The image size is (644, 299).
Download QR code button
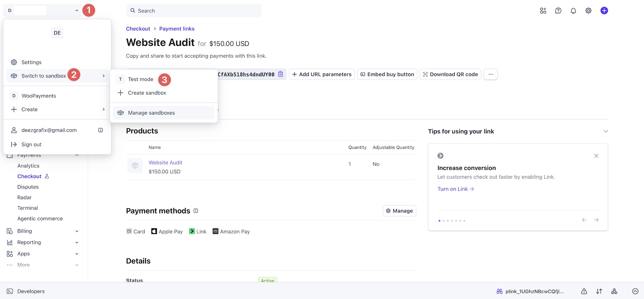click(x=450, y=74)
